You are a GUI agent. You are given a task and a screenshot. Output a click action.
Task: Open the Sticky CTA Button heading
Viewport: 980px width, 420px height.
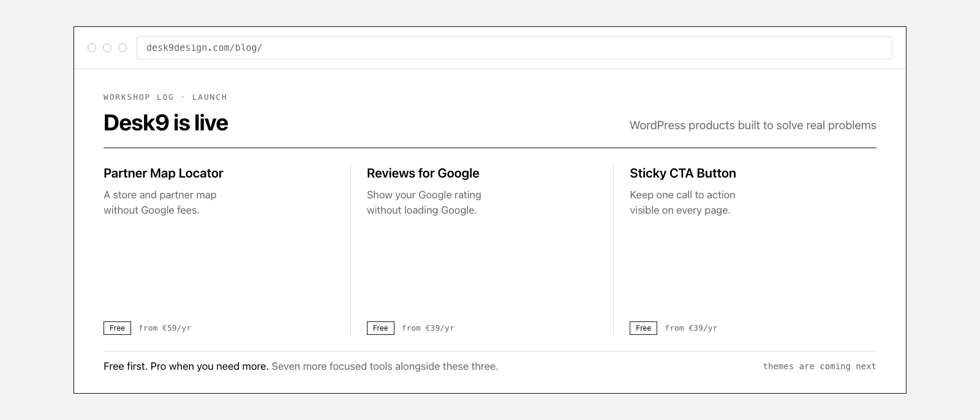coord(683,173)
